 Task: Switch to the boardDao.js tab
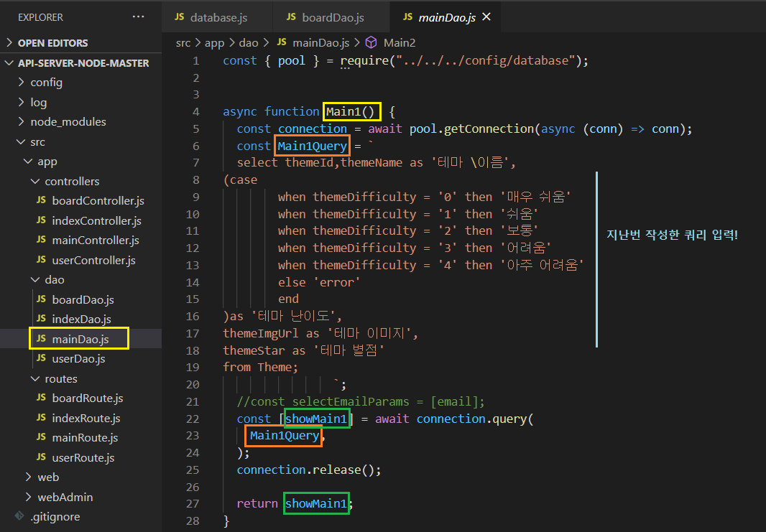coord(331,17)
